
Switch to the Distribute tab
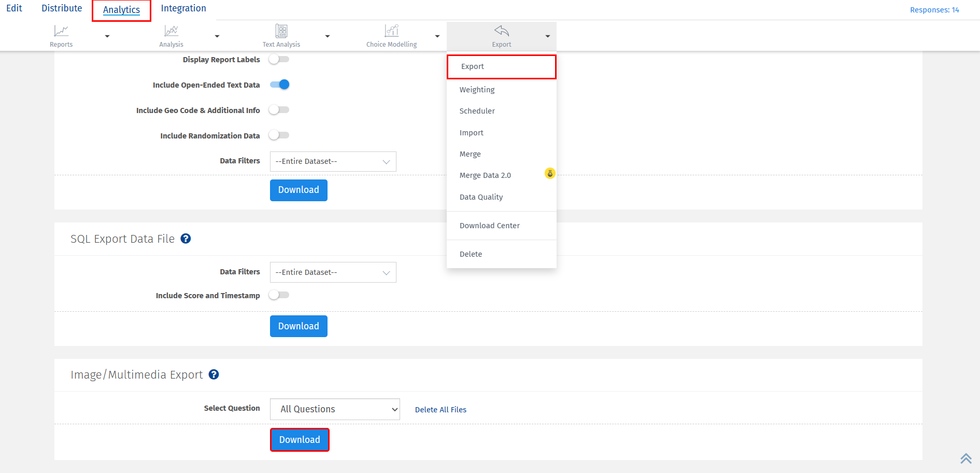pos(62,8)
